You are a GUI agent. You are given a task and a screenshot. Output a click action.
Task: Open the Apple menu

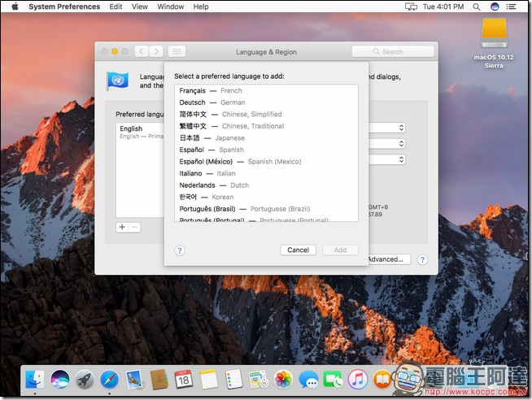click(x=15, y=7)
